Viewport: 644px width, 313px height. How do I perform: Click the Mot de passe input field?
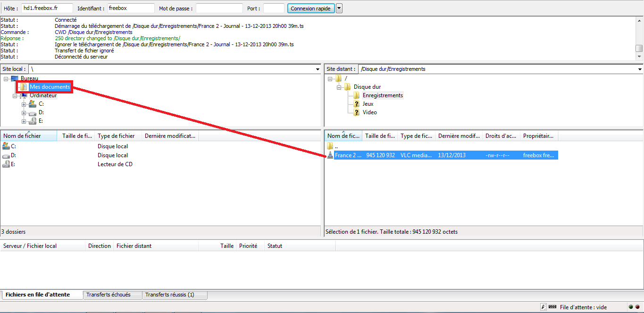tap(219, 8)
